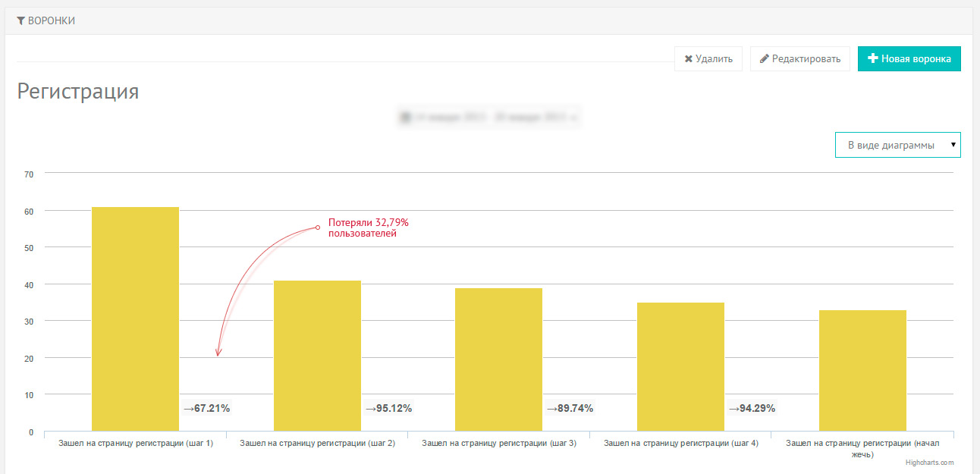Image resolution: width=980 pixels, height=474 pixels.
Task: Select the last bar 'начал жечь'
Action: (862, 370)
